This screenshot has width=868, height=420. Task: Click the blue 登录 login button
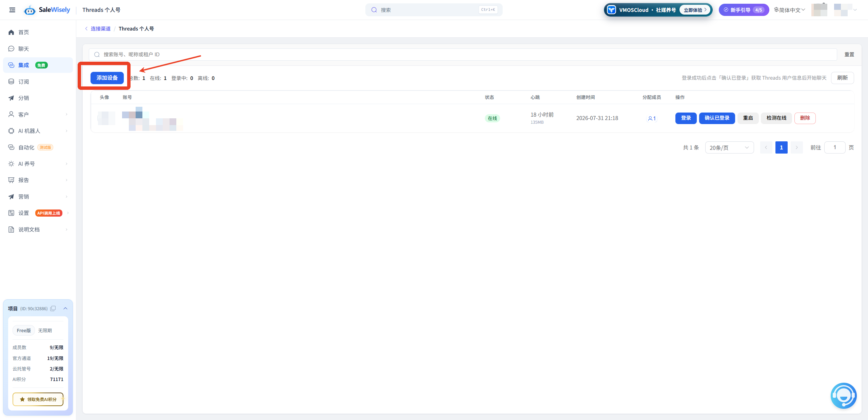(x=686, y=118)
